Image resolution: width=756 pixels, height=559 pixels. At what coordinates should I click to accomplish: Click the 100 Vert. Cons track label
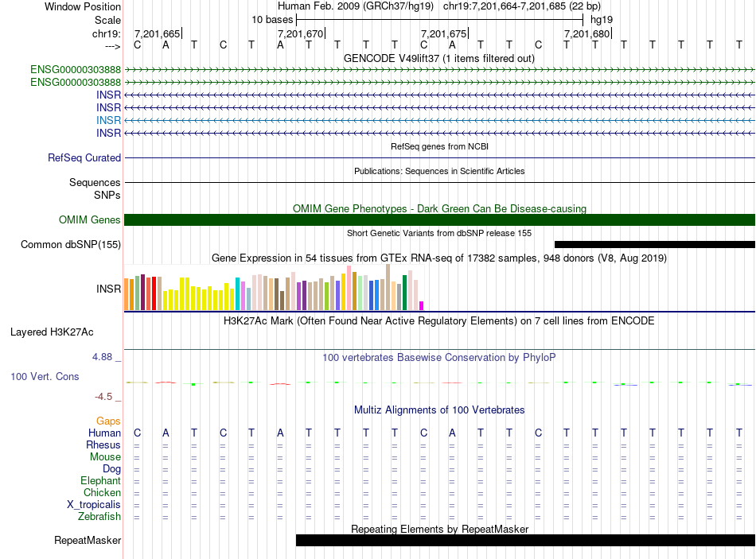click(x=45, y=376)
